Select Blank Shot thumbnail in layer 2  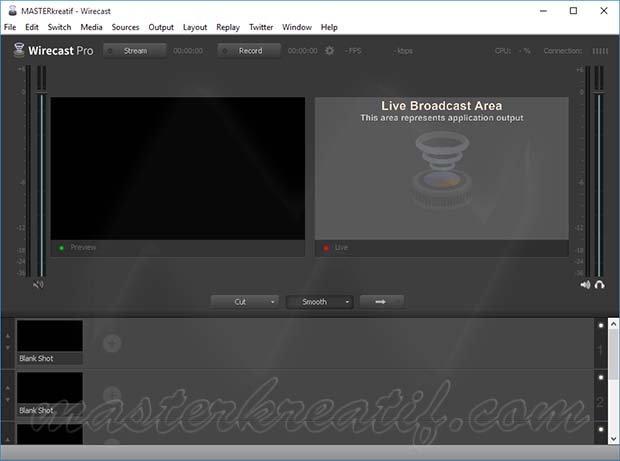point(50,394)
